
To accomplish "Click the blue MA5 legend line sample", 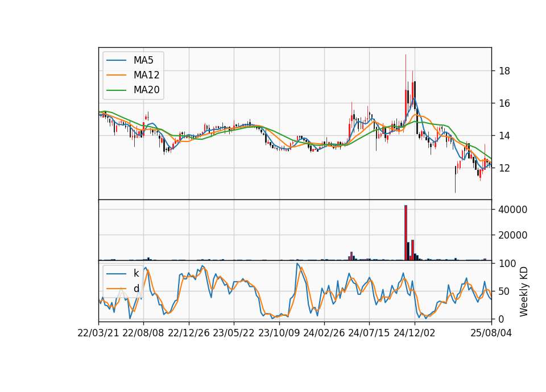I will coord(116,60).
